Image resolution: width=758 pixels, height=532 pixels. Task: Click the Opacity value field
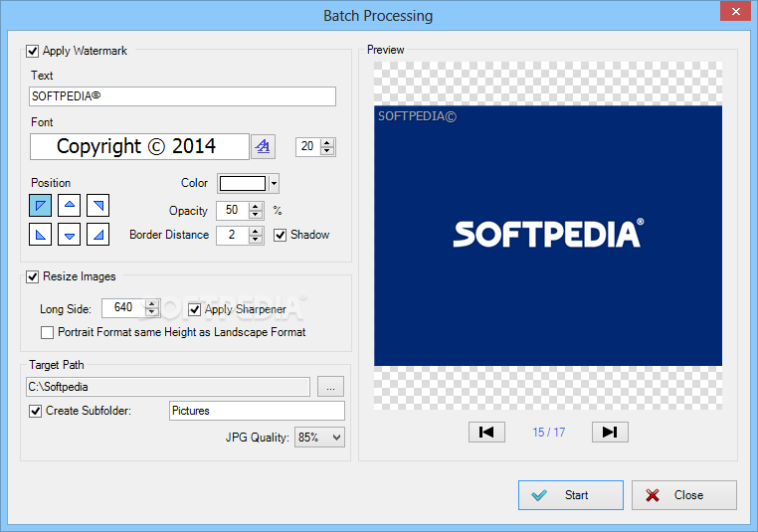tap(233, 210)
